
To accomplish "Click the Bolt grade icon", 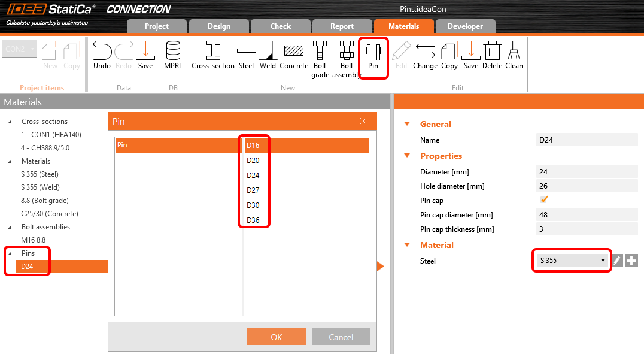I will 320,58.
